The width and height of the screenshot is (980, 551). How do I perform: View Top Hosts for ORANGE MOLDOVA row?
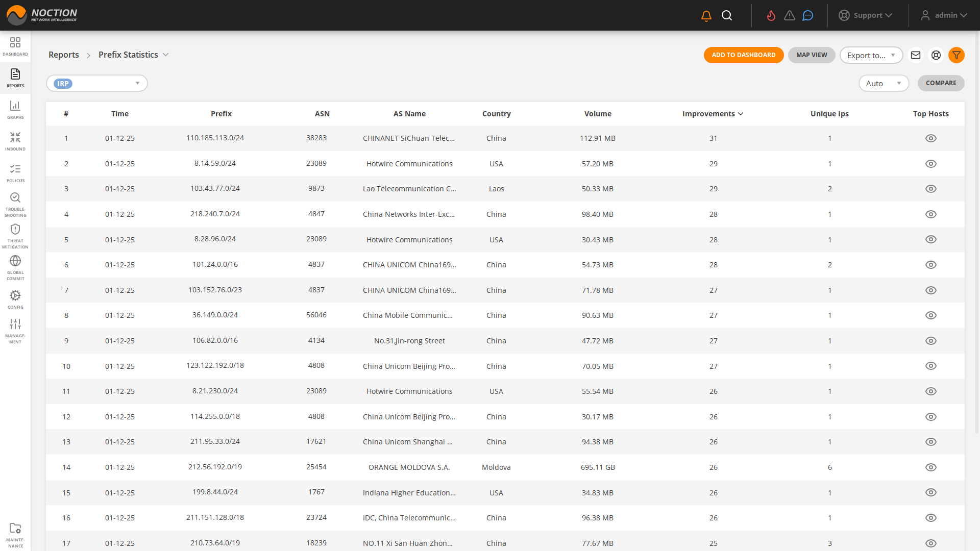931,467
